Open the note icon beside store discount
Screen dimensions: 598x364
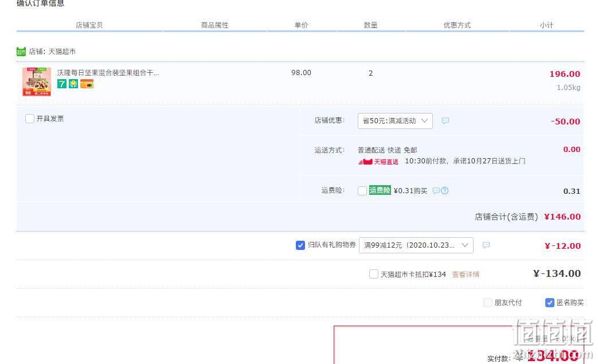[445, 121]
